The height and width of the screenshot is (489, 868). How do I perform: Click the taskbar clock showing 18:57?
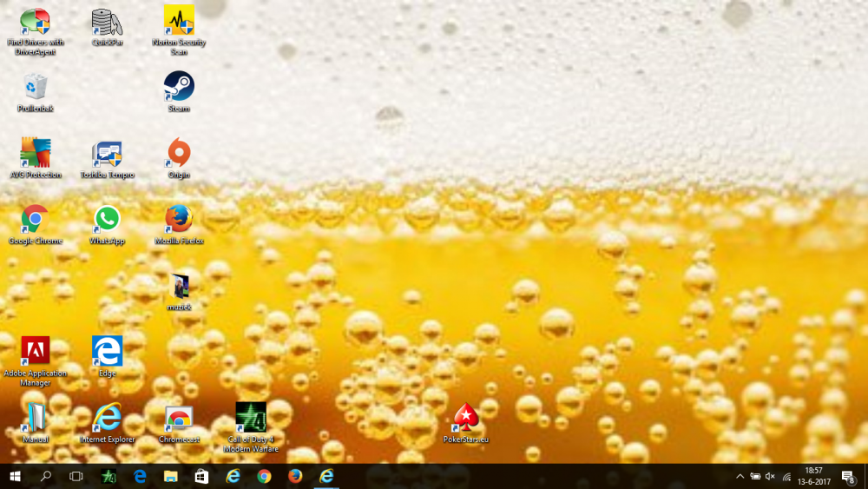[814, 476]
